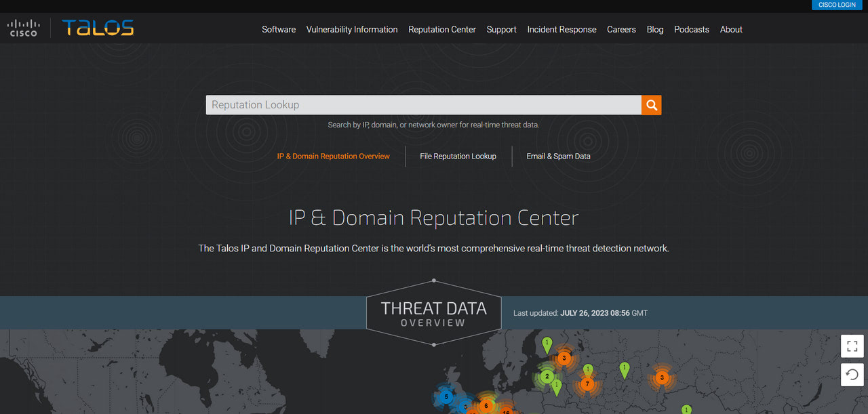Select the orange cluster marker numbered 7
The width and height of the screenshot is (868, 414).
click(x=587, y=384)
